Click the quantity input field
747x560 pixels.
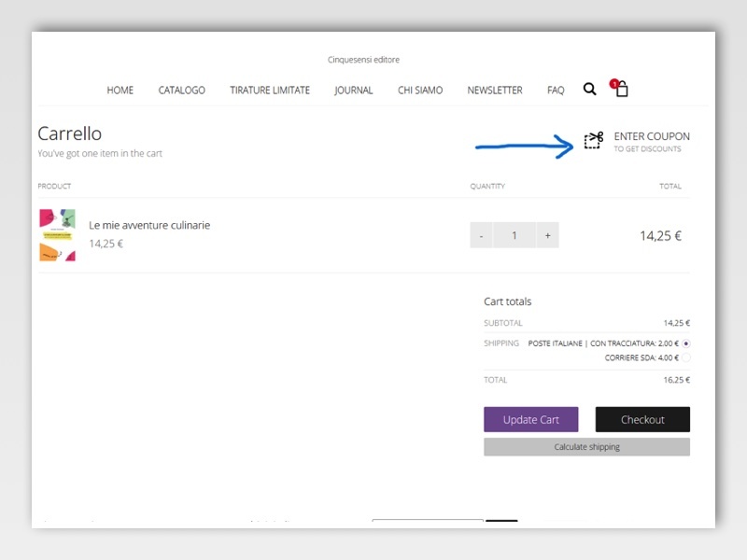514,235
